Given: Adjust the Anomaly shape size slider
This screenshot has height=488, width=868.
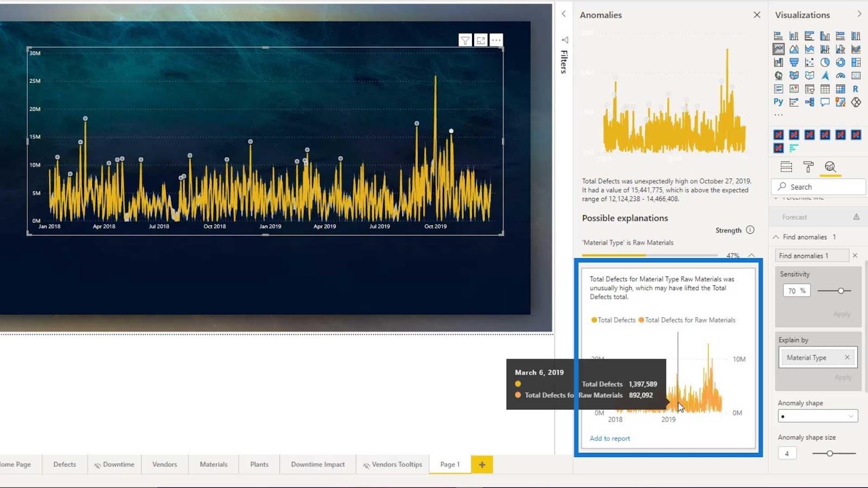Looking at the screenshot, I should 829,453.
